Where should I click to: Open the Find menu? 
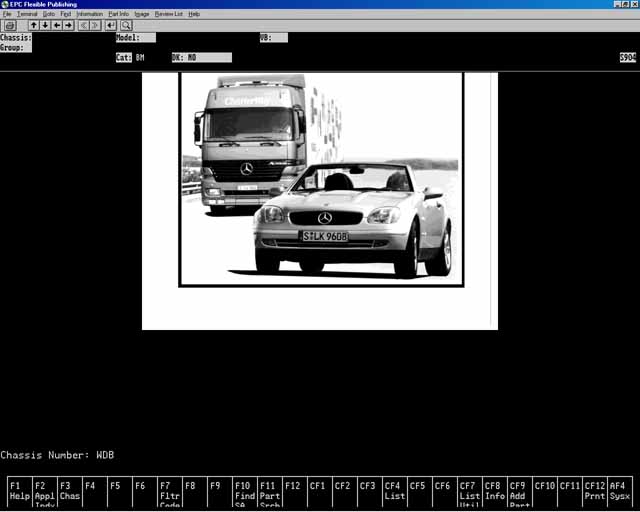click(x=65, y=14)
